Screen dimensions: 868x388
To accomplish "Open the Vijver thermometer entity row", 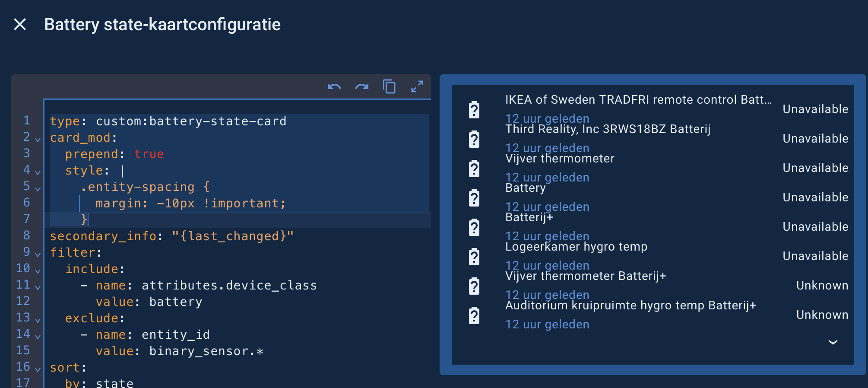I will point(560,159).
